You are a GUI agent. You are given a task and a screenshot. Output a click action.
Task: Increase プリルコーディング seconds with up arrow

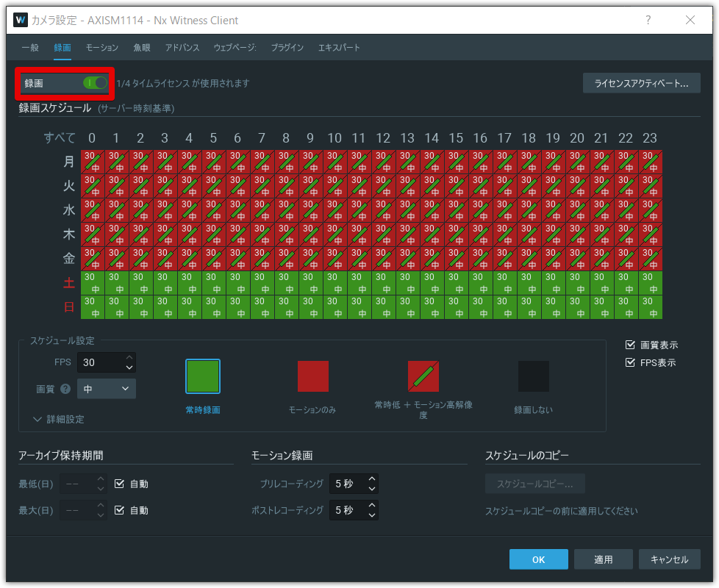(x=371, y=479)
